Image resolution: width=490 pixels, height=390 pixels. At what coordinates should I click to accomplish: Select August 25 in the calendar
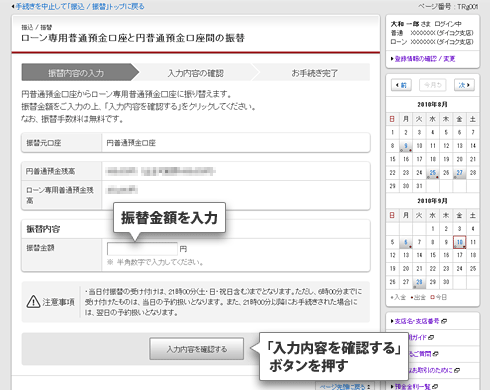[433, 173]
